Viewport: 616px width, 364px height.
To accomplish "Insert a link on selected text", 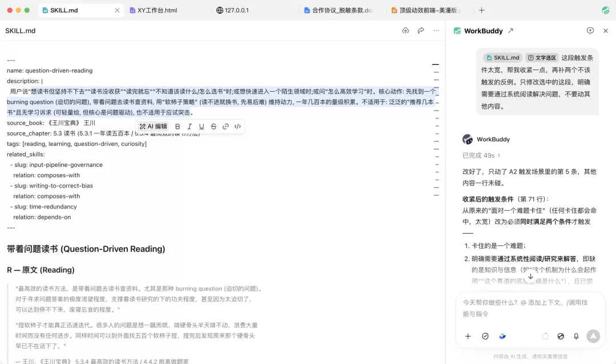I will [x=225, y=126].
